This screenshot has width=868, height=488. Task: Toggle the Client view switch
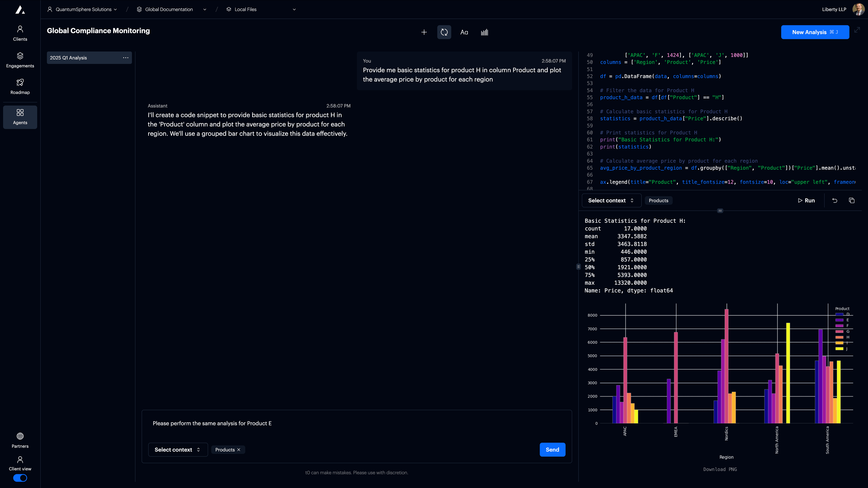pos(20,478)
